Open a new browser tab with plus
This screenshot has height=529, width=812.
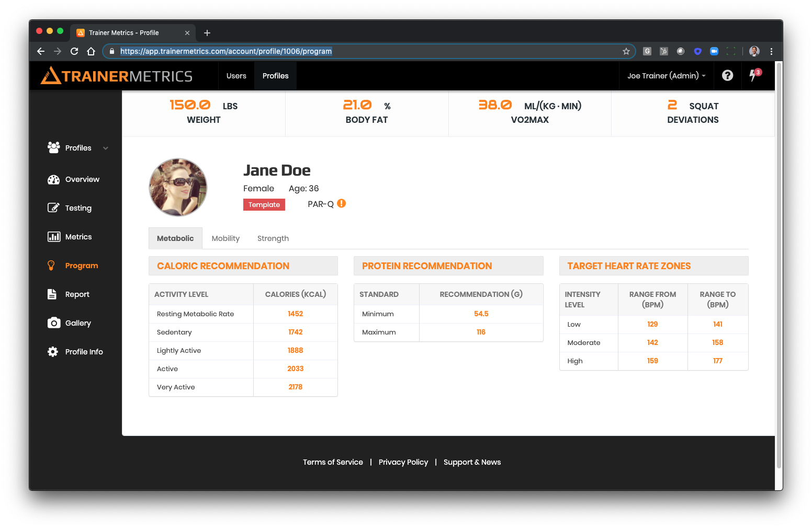[207, 33]
